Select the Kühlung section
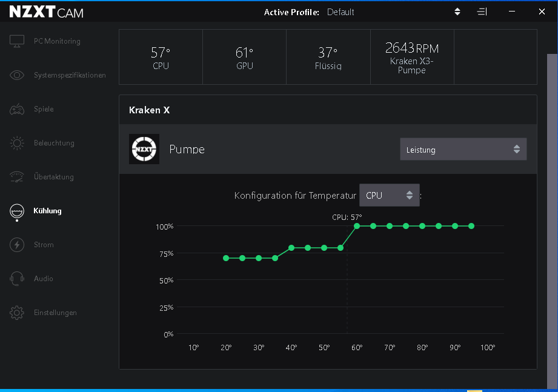This screenshot has width=558, height=392. [47, 211]
